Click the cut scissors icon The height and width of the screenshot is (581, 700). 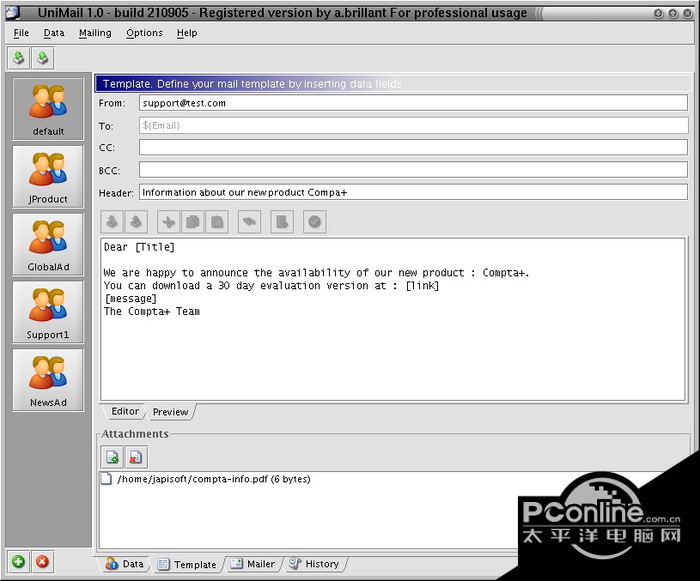point(169,222)
